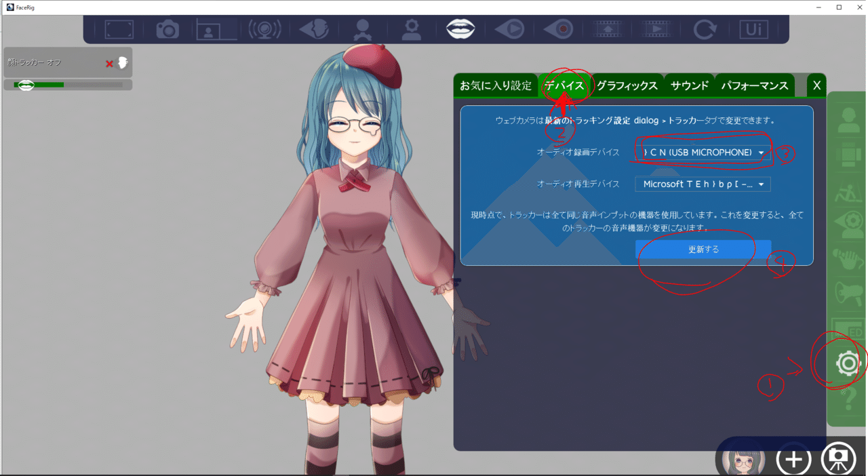Click the person silhouette avatar icon in toolbar
Screen dimensions: 868x476
(x=363, y=29)
